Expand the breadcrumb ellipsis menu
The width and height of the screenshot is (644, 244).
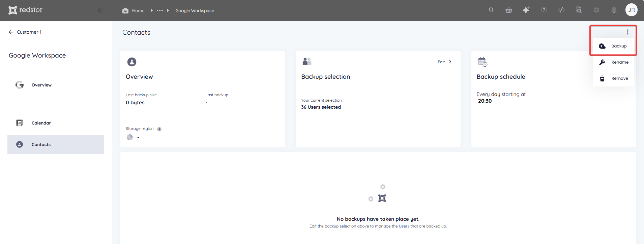pos(160,10)
